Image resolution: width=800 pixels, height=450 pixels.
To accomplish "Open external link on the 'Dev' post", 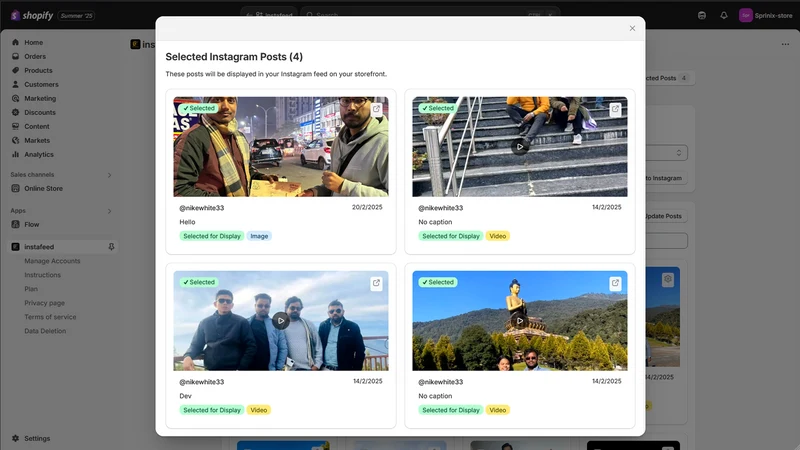I will click(x=376, y=283).
